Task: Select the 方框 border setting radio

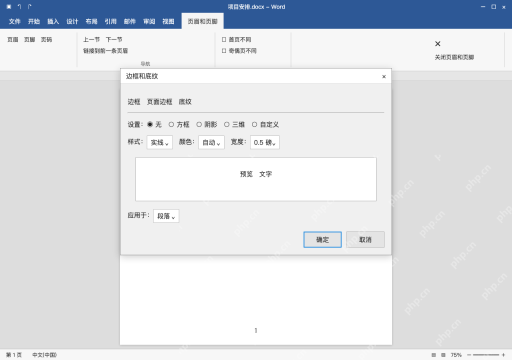Action: 171,124
